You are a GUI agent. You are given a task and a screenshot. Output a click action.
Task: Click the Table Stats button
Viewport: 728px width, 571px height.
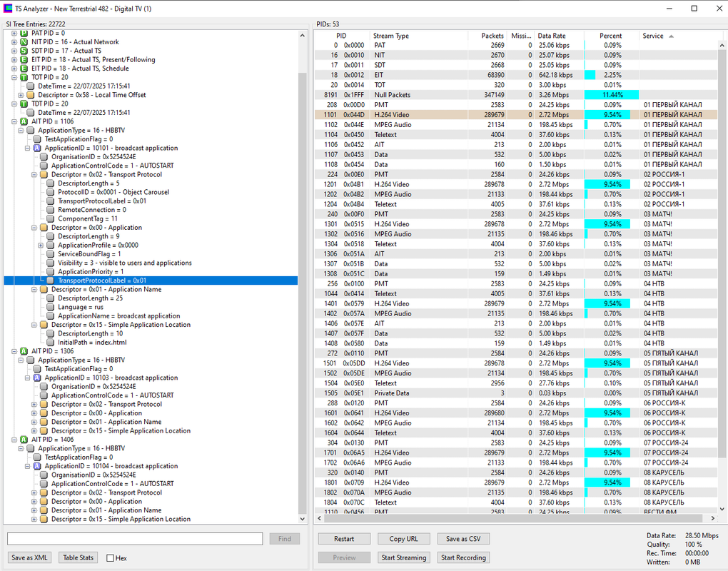(78, 557)
